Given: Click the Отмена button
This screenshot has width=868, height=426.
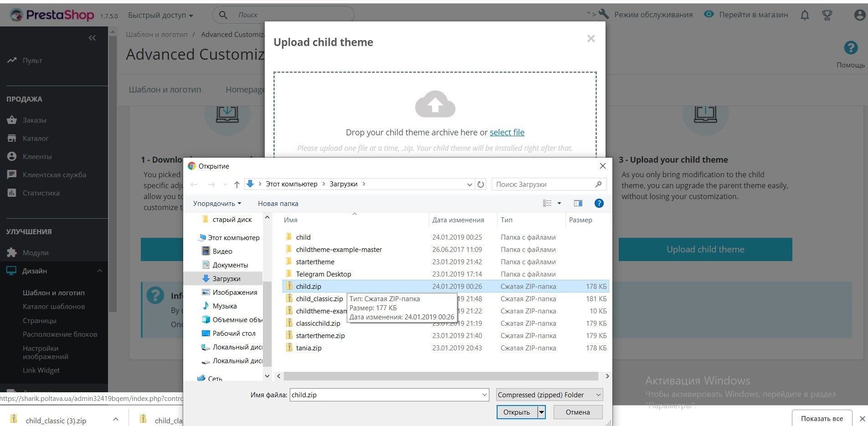Looking at the screenshot, I should (x=578, y=412).
